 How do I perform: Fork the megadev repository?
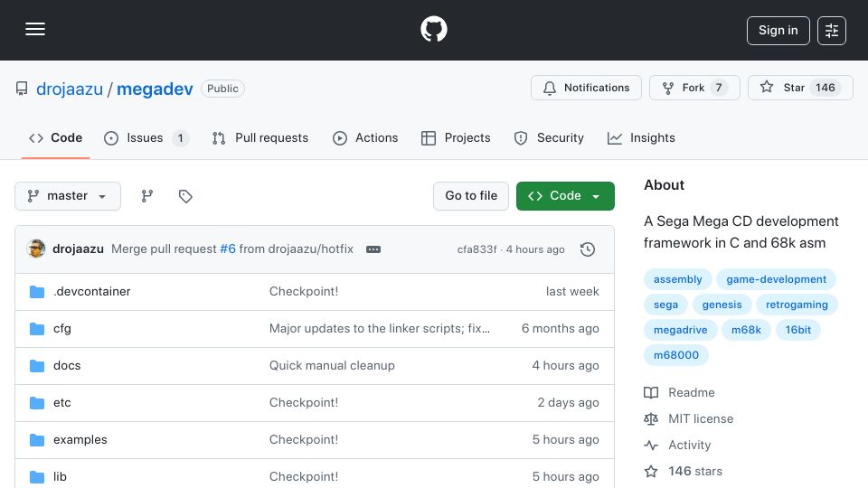click(694, 88)
